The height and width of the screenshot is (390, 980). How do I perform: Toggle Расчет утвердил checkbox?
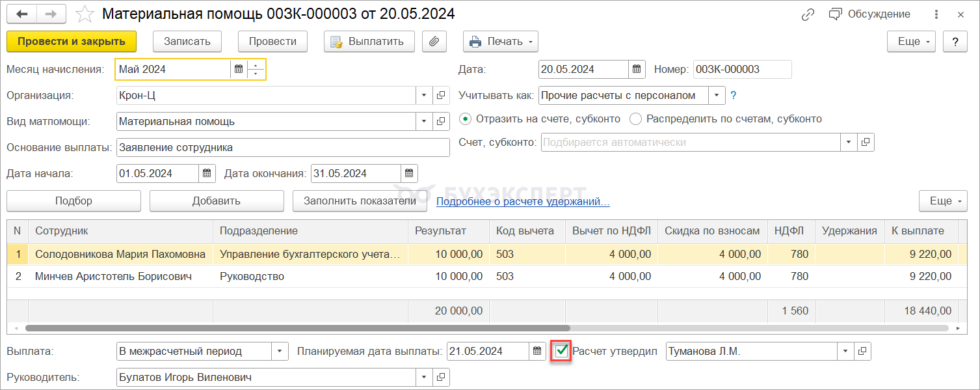click(562, 351)
